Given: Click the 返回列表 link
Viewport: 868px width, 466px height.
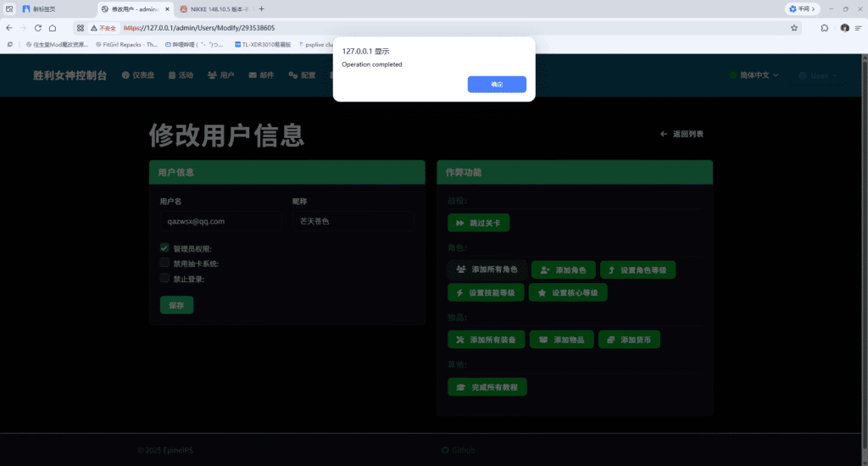Looking at the screenshot, I should coord(682,134).
